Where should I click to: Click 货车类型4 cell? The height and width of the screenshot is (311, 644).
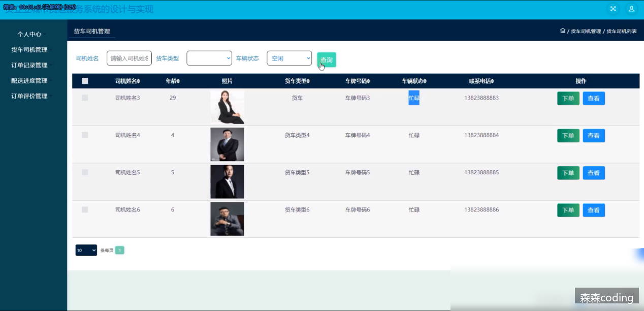(297, 135)
